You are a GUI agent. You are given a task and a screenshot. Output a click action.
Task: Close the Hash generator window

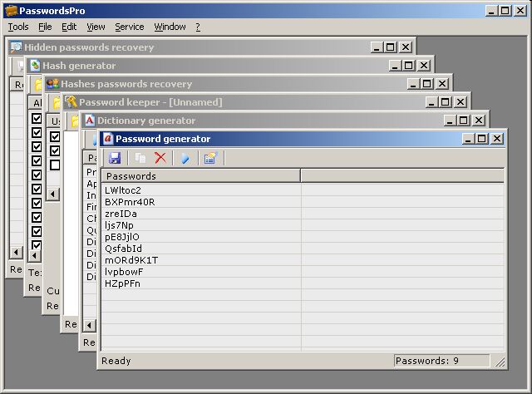[x=423, y=65]
